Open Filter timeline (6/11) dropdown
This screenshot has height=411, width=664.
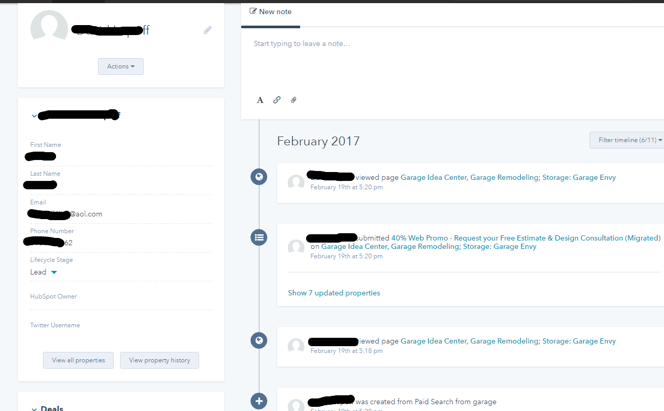(x=628, y=140)
